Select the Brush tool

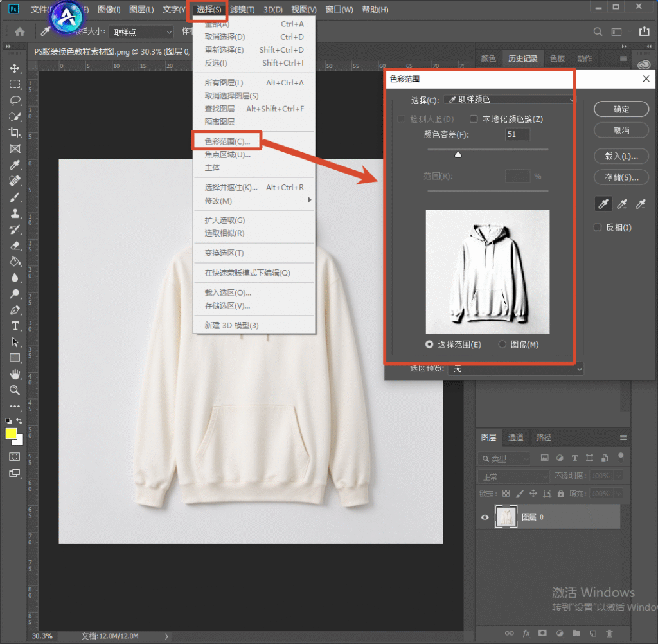15,197
